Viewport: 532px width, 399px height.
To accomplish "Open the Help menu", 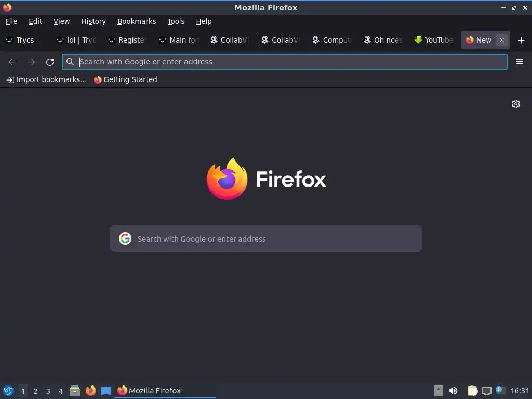I will pos(204,21).
